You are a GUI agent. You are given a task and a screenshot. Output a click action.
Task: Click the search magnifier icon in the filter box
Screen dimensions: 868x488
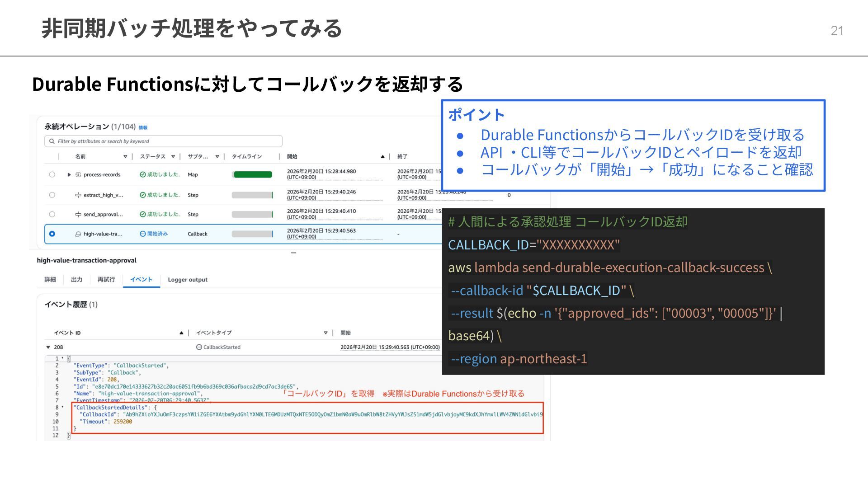tap(52, 141)
